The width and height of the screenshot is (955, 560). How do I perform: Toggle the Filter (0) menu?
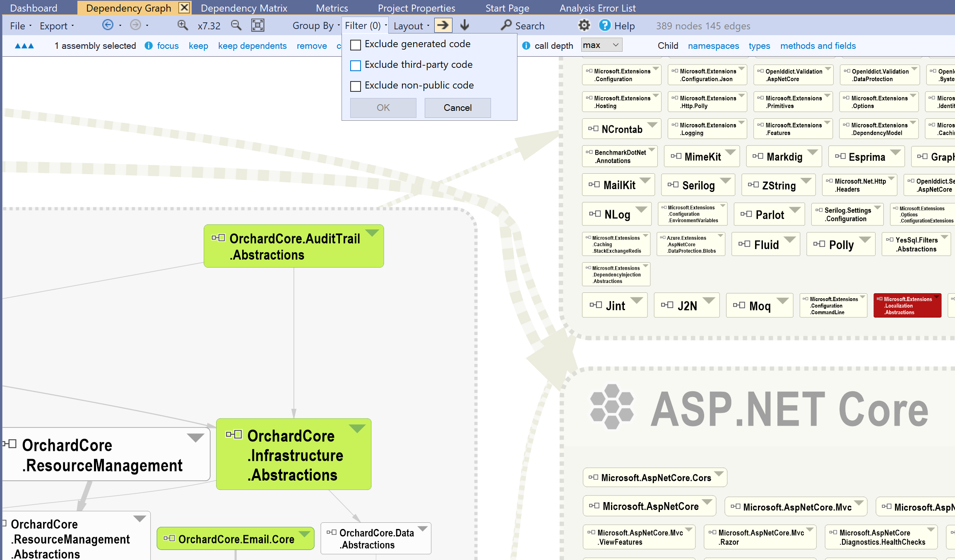[x=366, y=26]
